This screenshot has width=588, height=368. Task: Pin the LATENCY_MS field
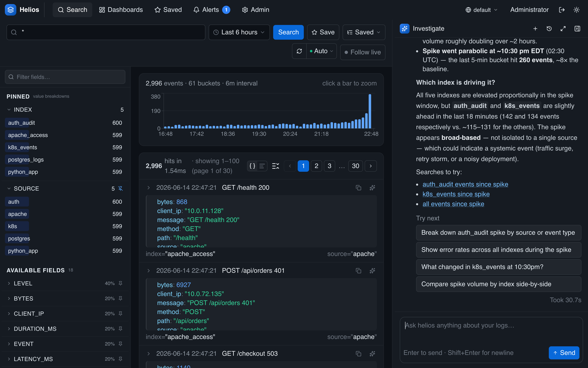click(x=120, y=359)
